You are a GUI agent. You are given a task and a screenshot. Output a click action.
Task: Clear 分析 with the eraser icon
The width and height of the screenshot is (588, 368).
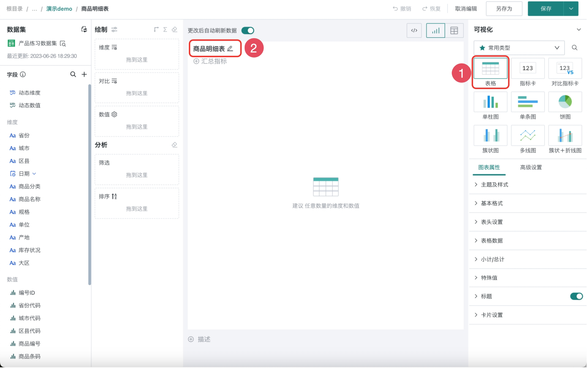[x=174, y=145]
